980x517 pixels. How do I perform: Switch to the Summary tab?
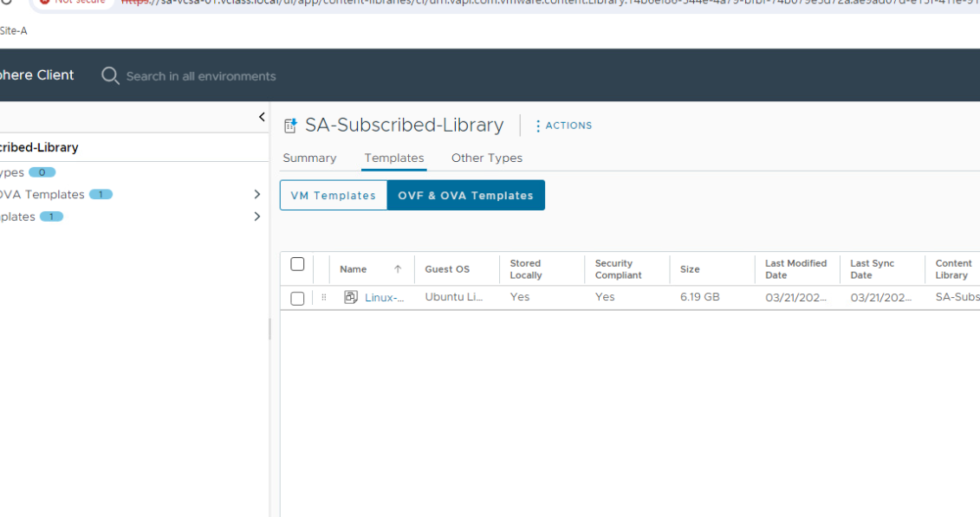309,158
